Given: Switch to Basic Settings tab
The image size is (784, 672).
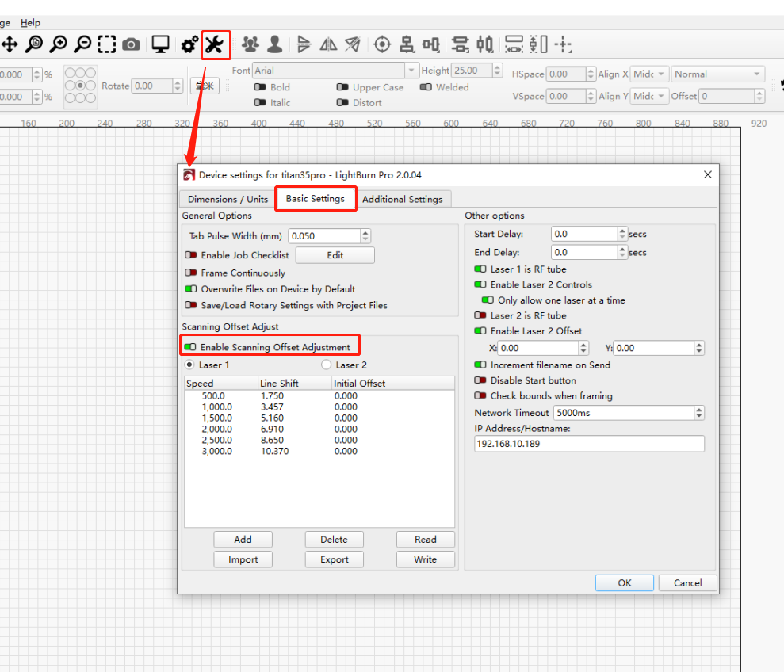Looking at the screenshot, I should click(316, 198).
